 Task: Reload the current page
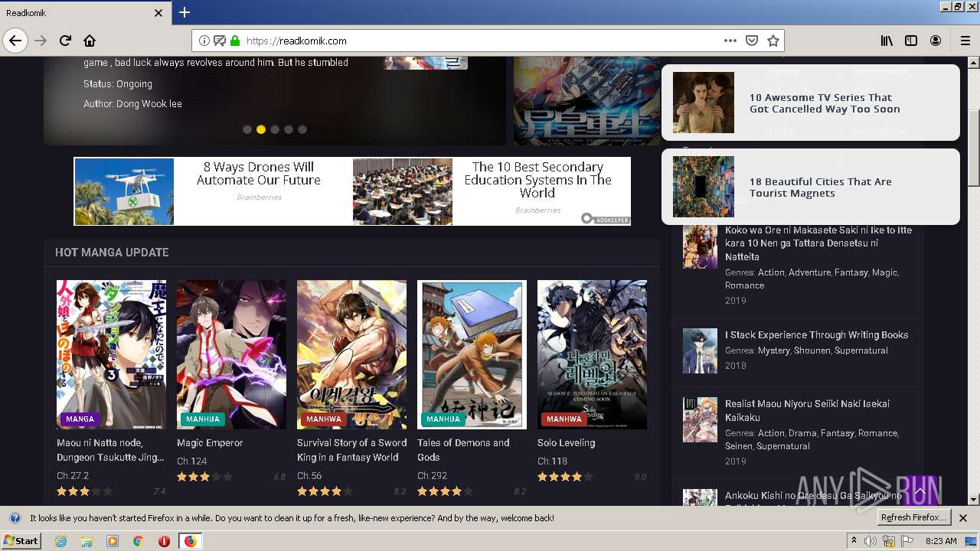(65, 41)
